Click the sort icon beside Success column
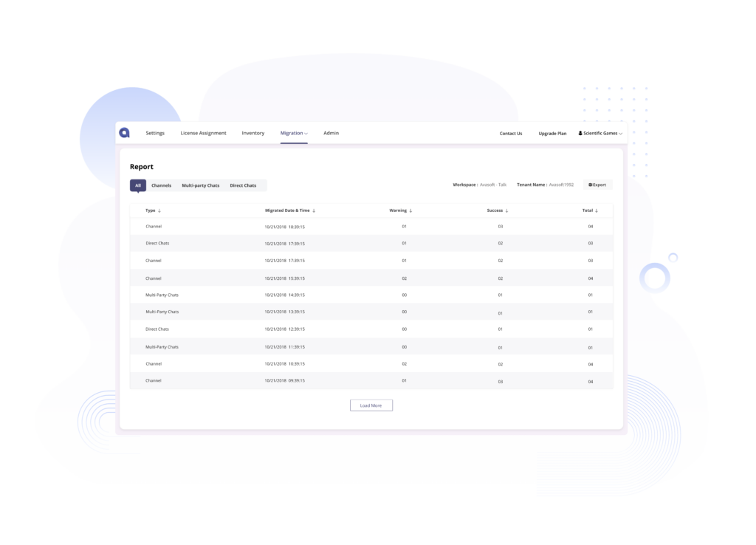Screen dimensions: 756x545 tap(506, 210)
